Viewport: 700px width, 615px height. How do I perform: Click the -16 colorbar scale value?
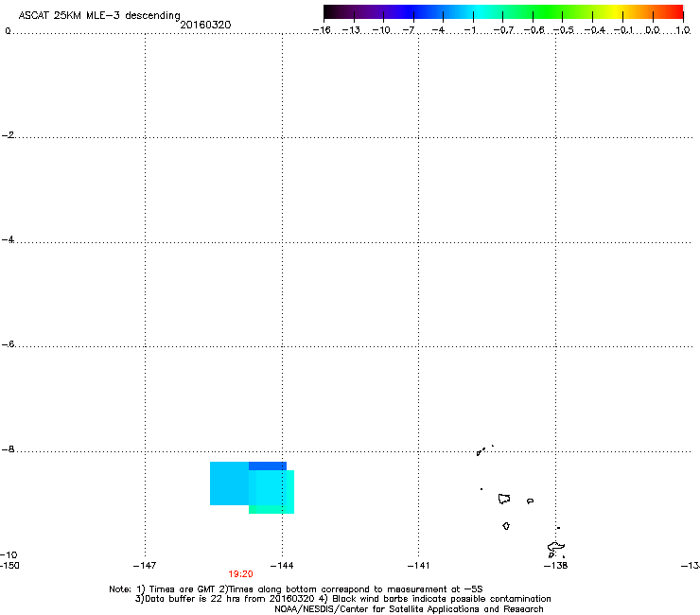pos(322,30)
